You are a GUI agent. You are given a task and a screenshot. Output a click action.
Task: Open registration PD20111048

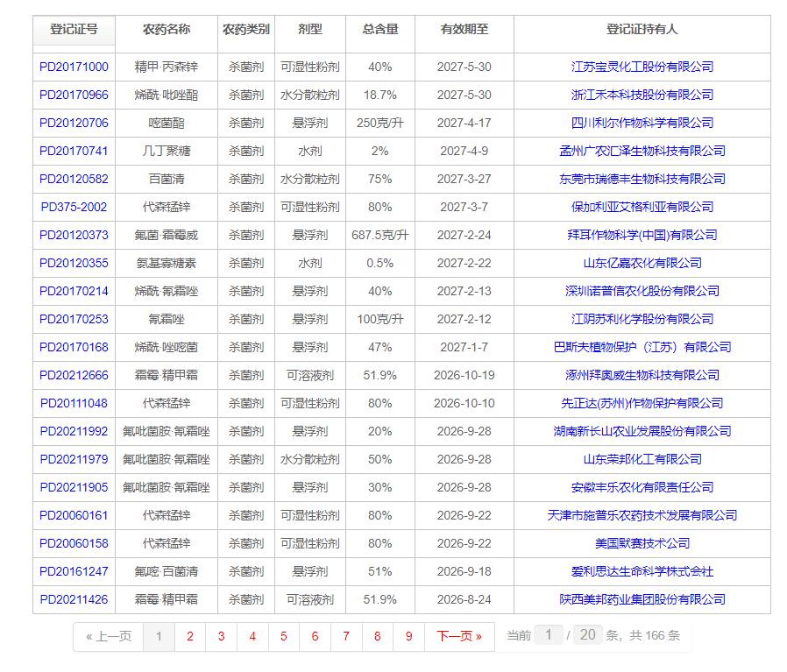click(x=74, y=404)
